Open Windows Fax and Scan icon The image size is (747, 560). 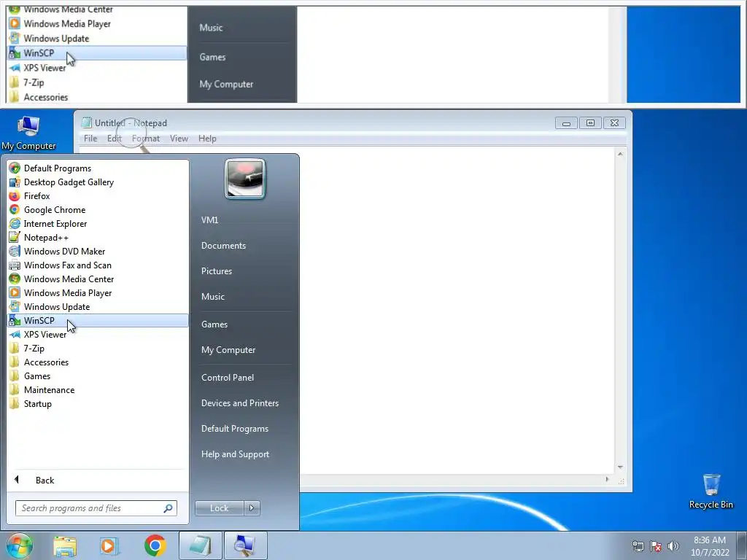point(15,265)
